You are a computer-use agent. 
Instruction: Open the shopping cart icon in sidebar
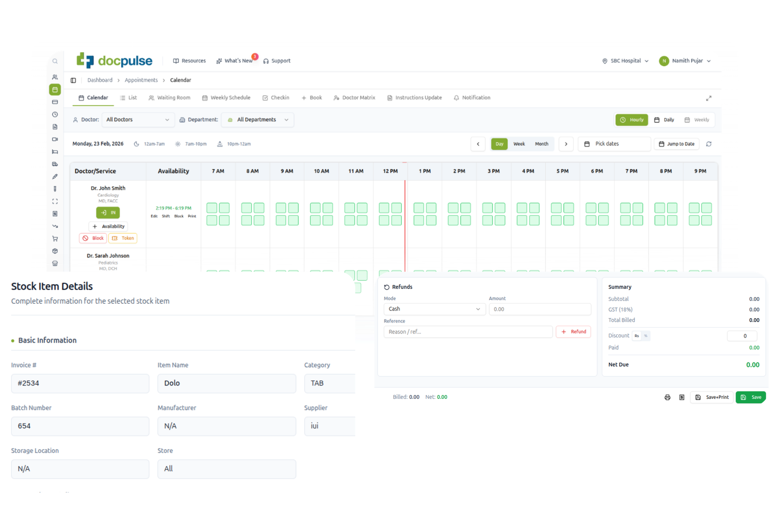[x=55, y=239]
